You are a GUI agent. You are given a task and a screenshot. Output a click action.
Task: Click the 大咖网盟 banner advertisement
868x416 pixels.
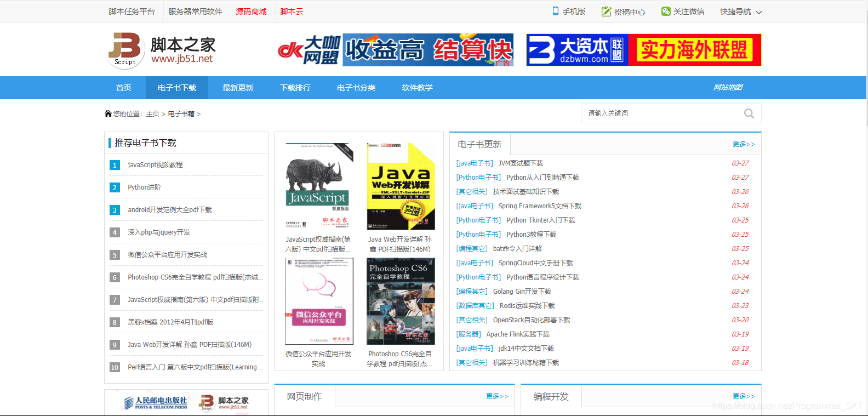[395, 50]
